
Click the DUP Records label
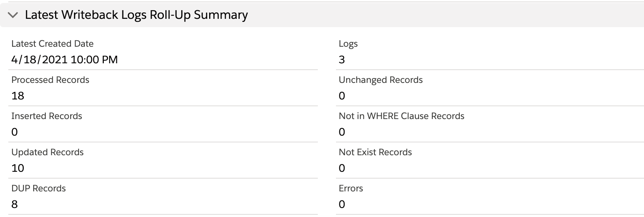point(39,188)
